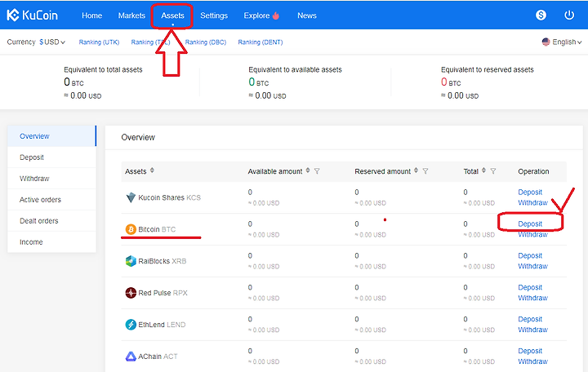Sort by Available amount arrows
588x372 pixels.
pyautogui.click(x=308, y=170)
